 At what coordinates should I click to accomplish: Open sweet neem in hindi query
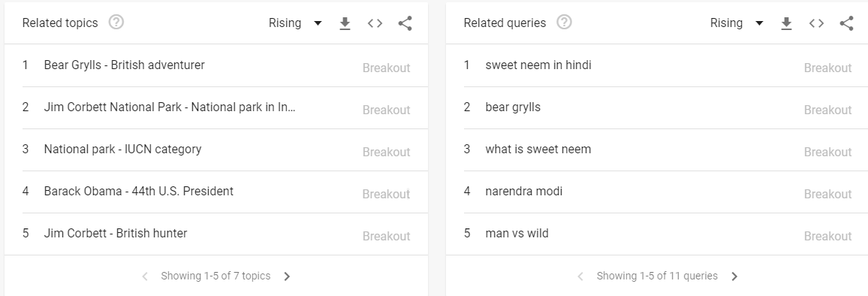(666, 65)
